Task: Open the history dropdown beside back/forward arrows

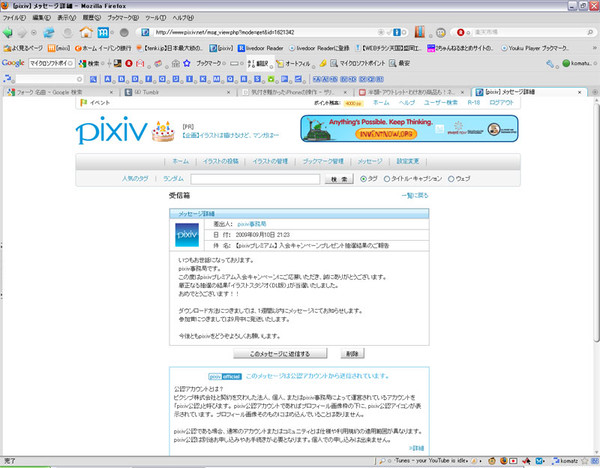Action: point(34,33)
